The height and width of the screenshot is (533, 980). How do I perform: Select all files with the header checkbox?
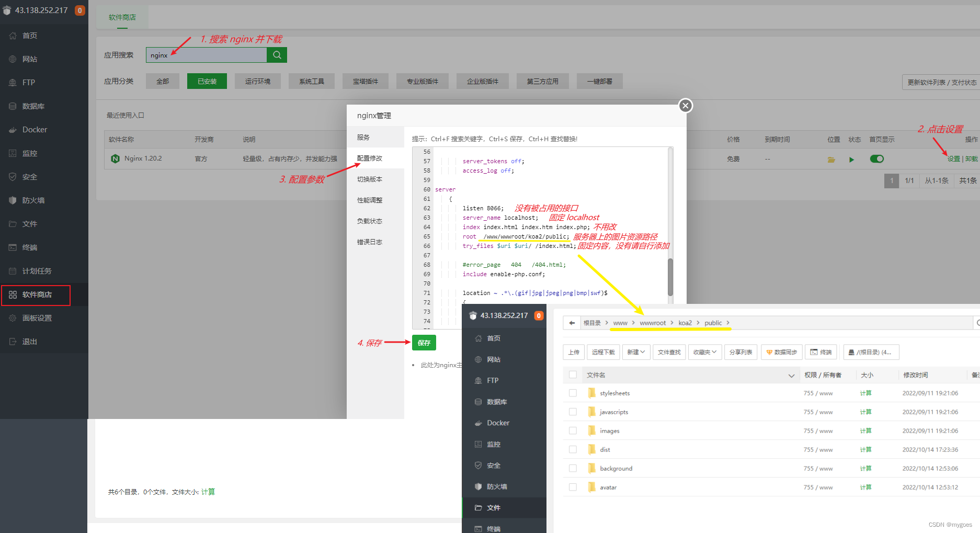pyautogui.click(x=573, y=375)
